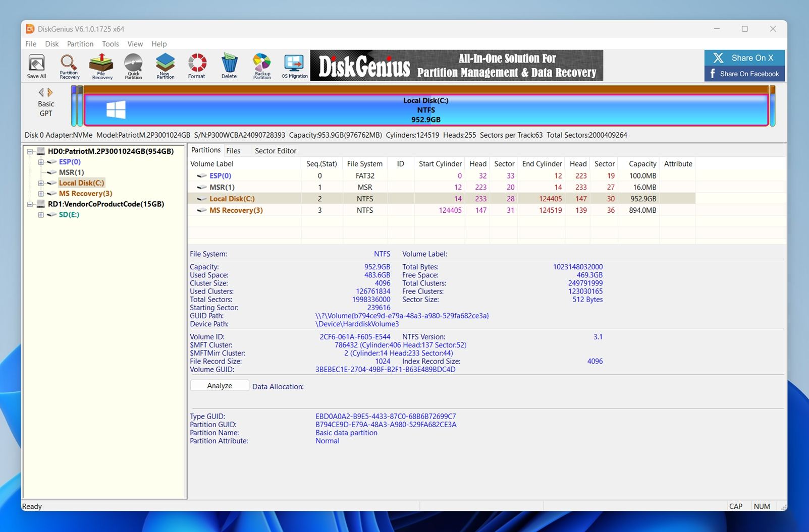Open the Backup Partition tool
This screenshot has width=809, height=532.
tap(262, 66)
